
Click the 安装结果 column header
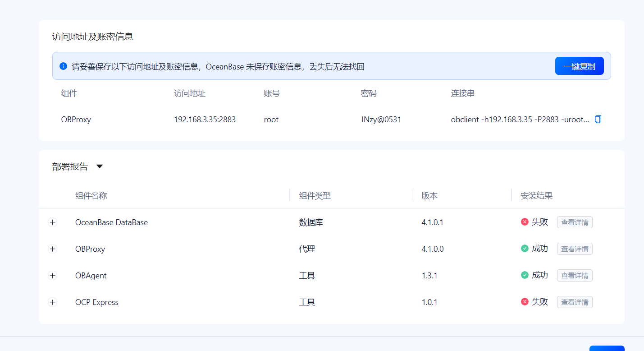click(537, 196)
